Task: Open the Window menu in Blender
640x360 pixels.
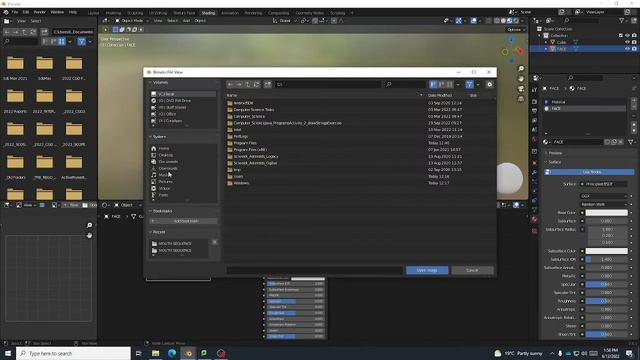Action: [x=57, y=12]
